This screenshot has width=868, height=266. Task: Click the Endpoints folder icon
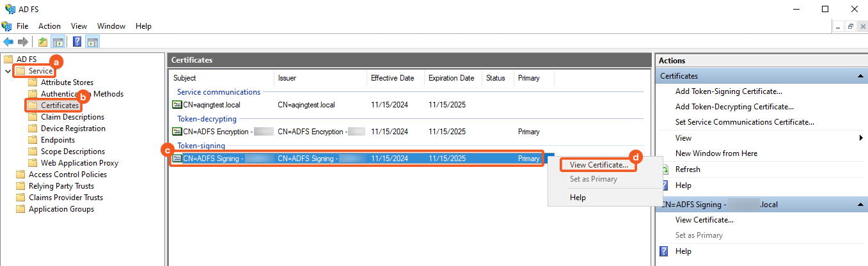tap(33, 140)
